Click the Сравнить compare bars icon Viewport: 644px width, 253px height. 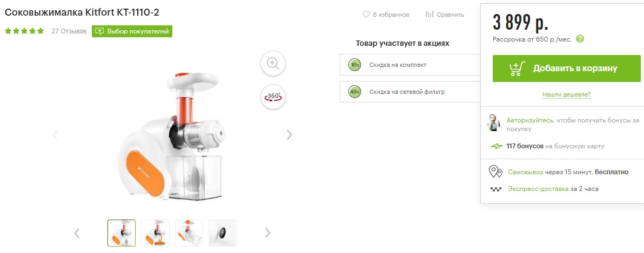coord(429,15)
